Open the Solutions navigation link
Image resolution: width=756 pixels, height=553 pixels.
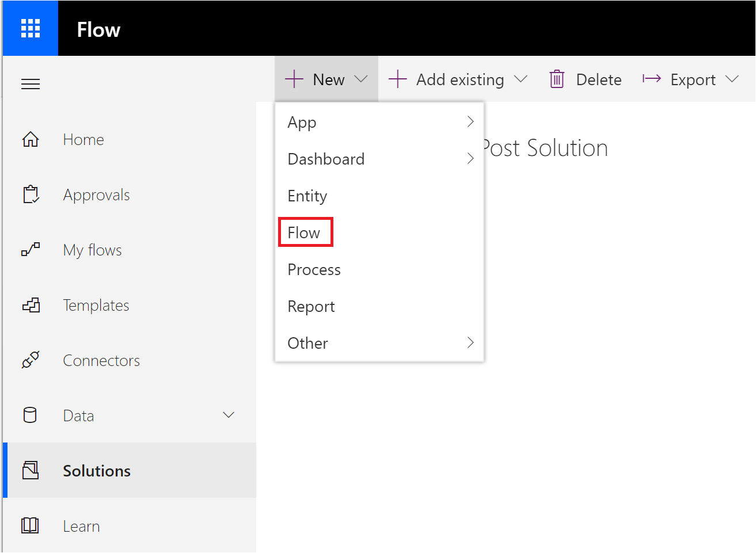97,471
